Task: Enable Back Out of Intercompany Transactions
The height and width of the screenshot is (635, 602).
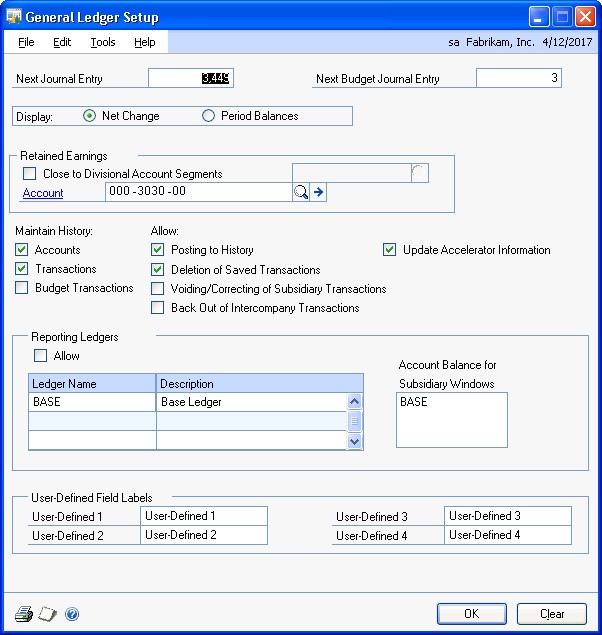Action: tap(157, 308)
